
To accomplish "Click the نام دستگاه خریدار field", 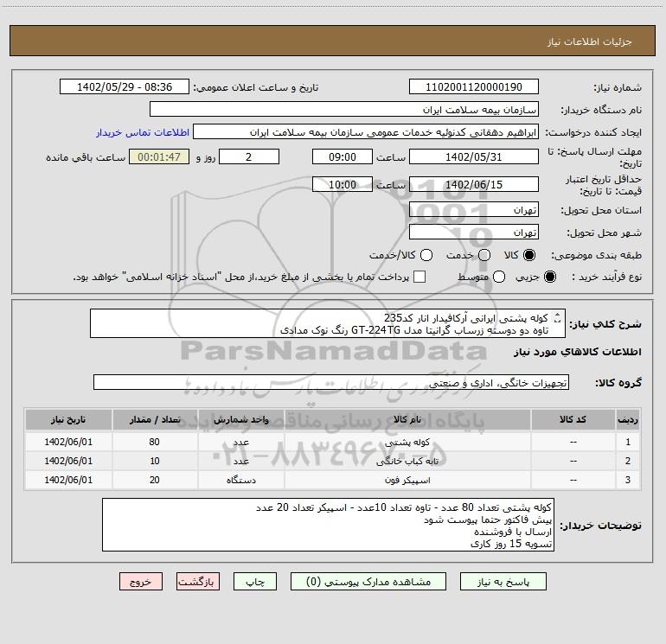I will pos(344,109).
